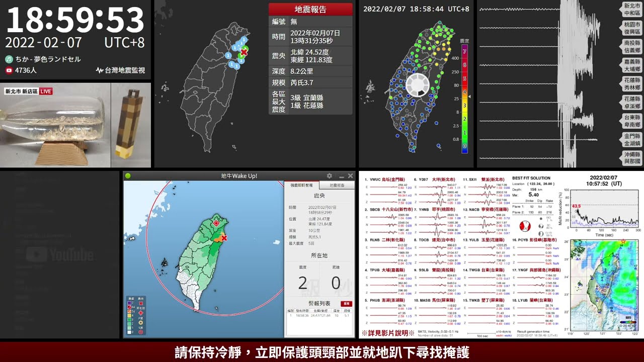This screenshot has width=644, height=362.
Task: Select the 沖繩縣 與那國 station label
Action: [x=632, y=158]
